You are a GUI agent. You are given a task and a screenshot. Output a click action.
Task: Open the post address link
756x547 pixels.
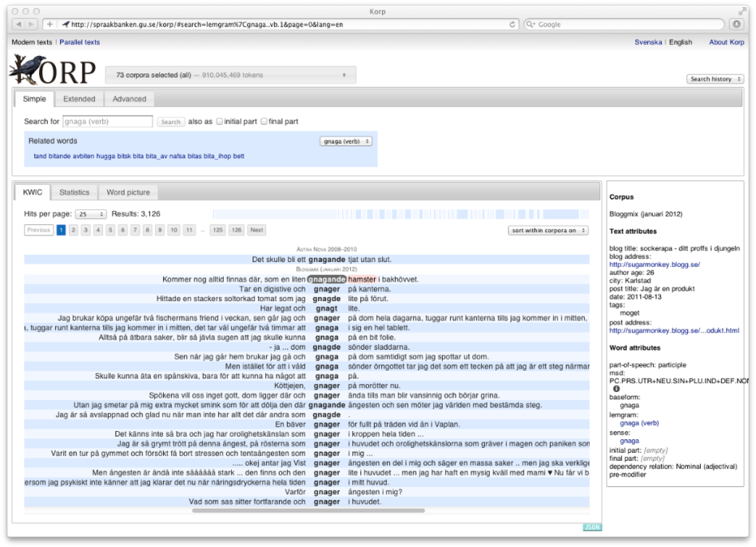674,331
